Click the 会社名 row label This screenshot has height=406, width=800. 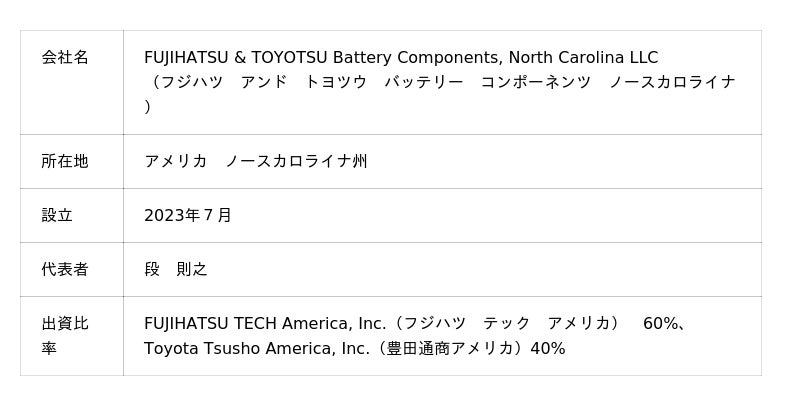coord(65,58)
